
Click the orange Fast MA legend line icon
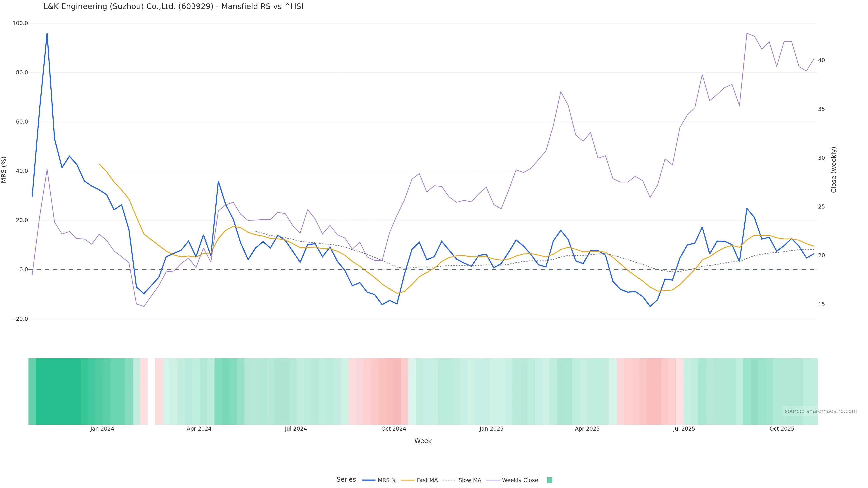[408, 480]
